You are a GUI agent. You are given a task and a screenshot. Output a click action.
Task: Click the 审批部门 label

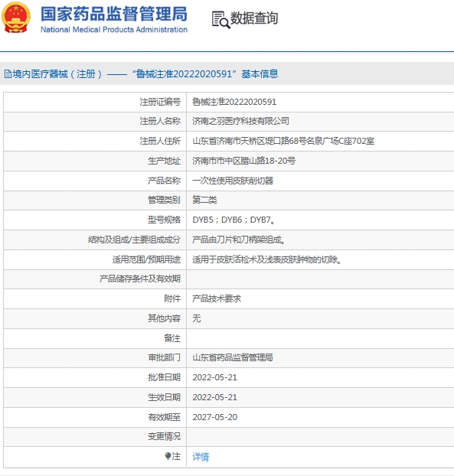[x=165, y=357]
